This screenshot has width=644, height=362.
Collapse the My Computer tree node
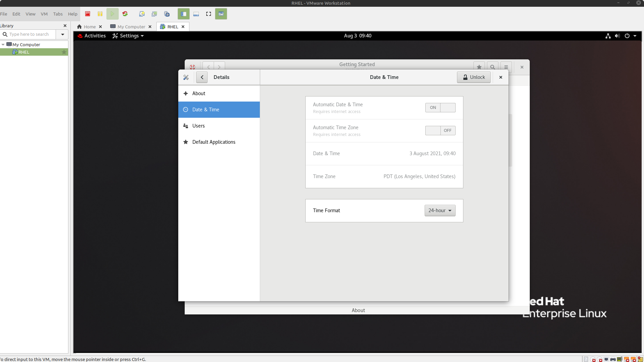click(3, 45)
